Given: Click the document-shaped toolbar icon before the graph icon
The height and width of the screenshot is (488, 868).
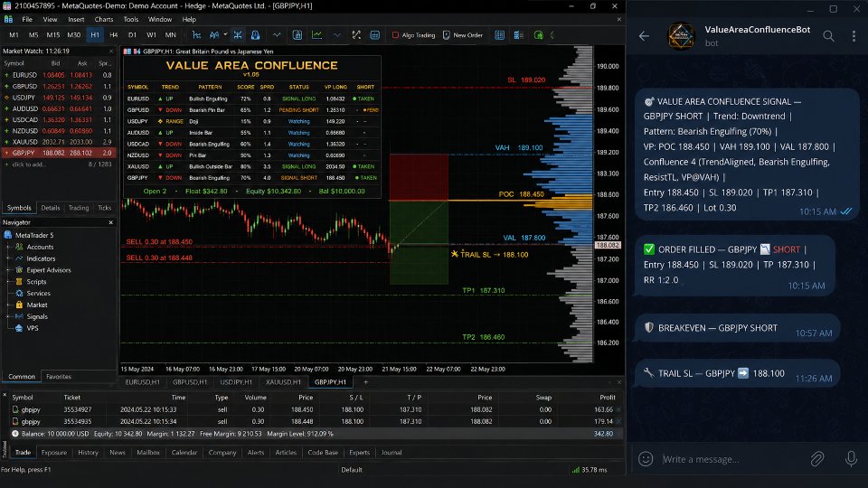Looking at the screenshot, I should click(297, 35).
